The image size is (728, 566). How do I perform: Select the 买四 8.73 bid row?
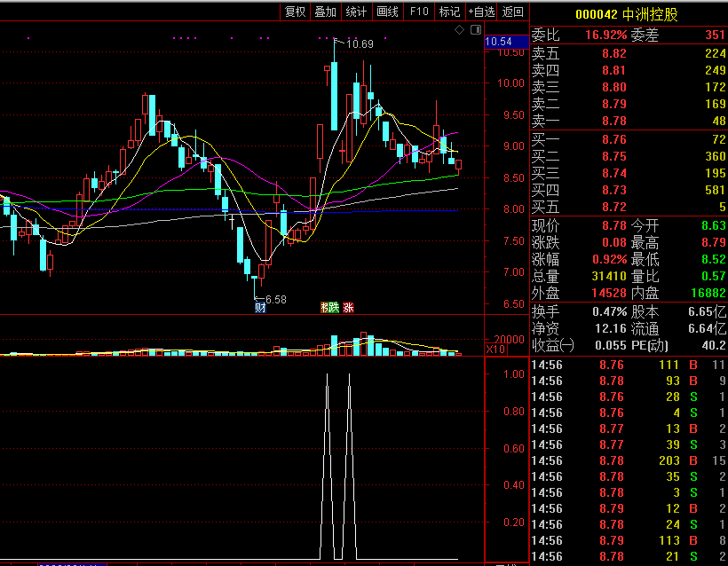pos(629,190)
